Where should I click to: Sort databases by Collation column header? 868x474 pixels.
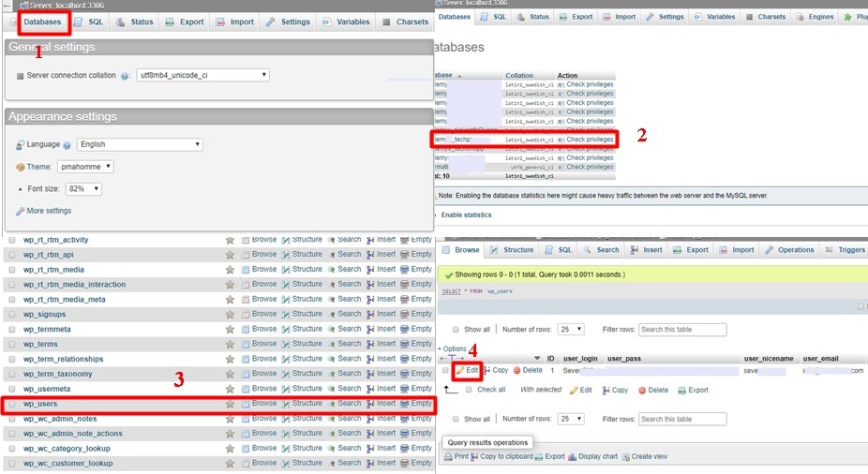tap(518, 75)
